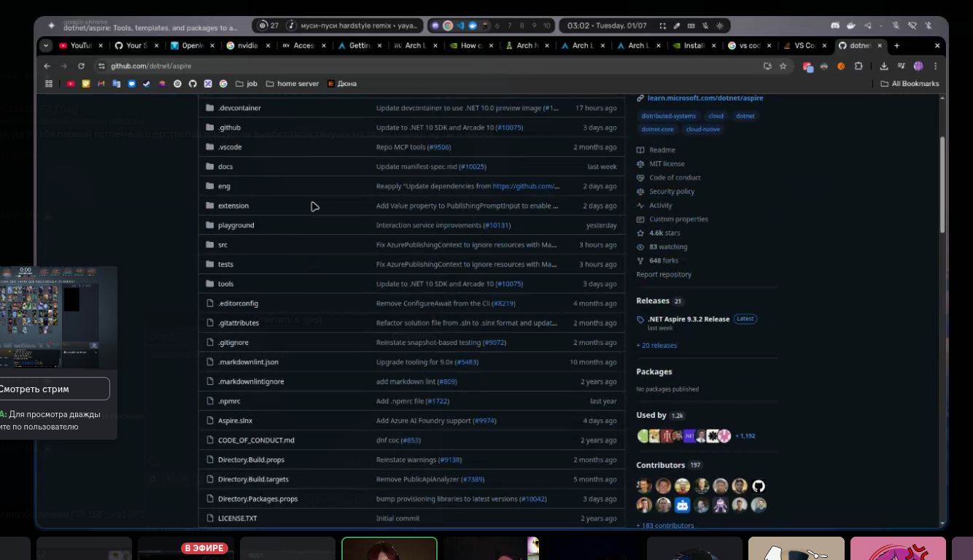
Task: Open the Chrome profile avatar
Action: pos(918,66)
